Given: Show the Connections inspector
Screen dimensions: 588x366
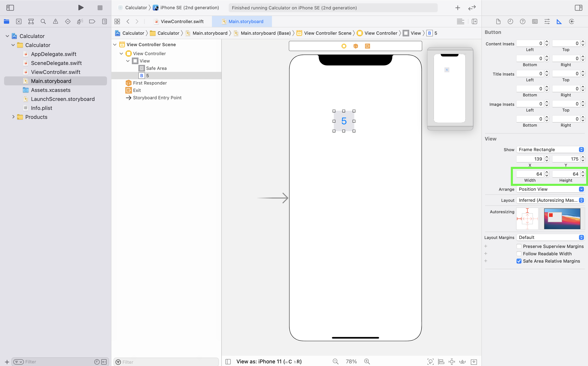Looking at the screenshot, I should click(571, 21).
